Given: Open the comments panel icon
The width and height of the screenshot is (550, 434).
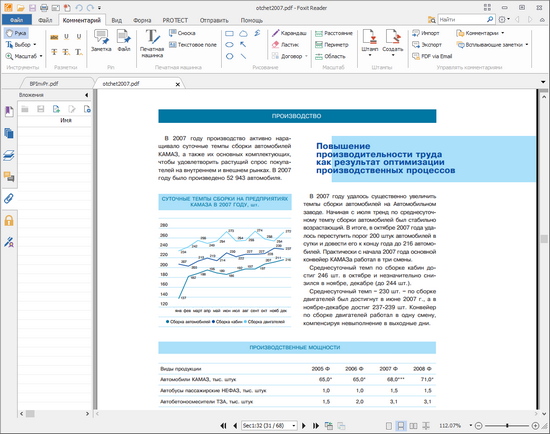Looking at the screenshot, I should (9, 177).
